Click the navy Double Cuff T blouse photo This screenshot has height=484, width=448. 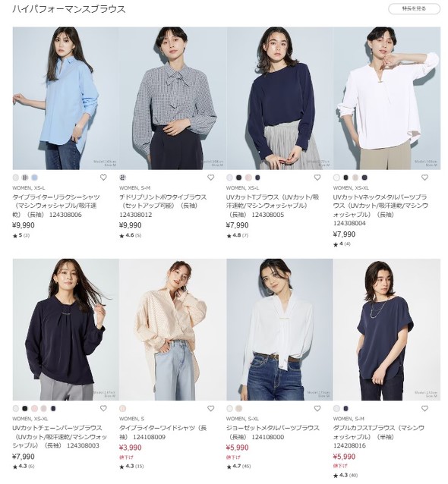(386, 329)
